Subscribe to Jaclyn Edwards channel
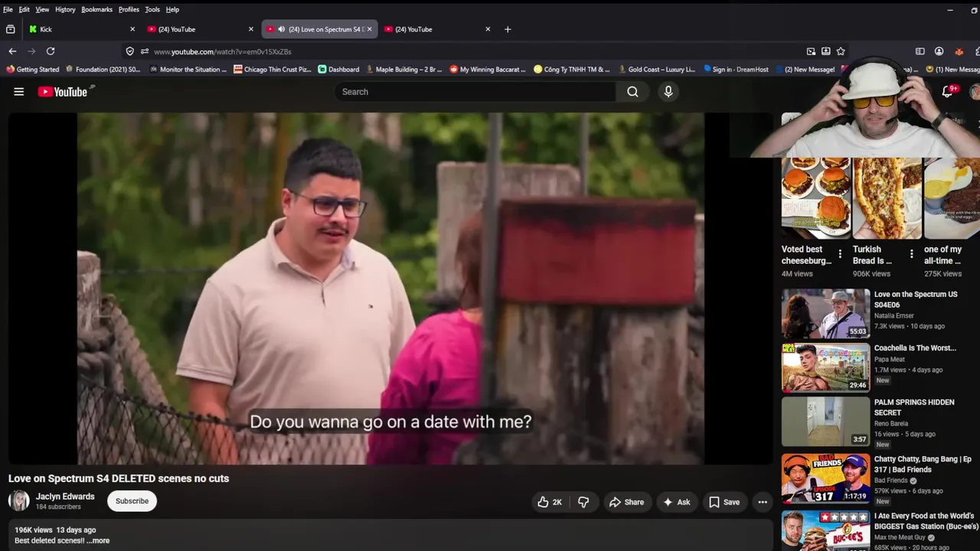 click(x=132, y=501)
